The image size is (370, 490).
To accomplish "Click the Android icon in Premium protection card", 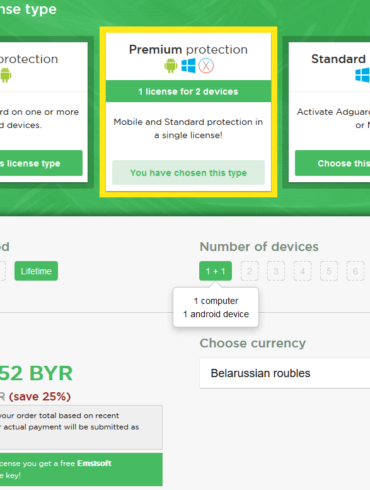I will 171,66.
